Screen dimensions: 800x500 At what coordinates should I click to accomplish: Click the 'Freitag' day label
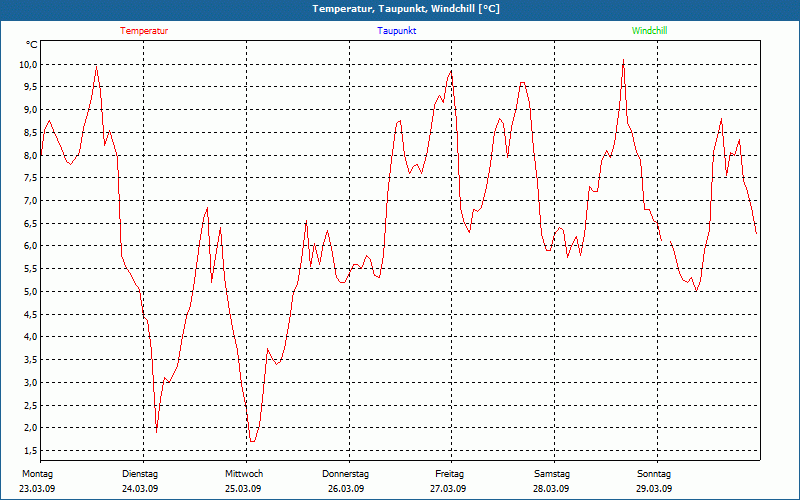tap(449, 474)
